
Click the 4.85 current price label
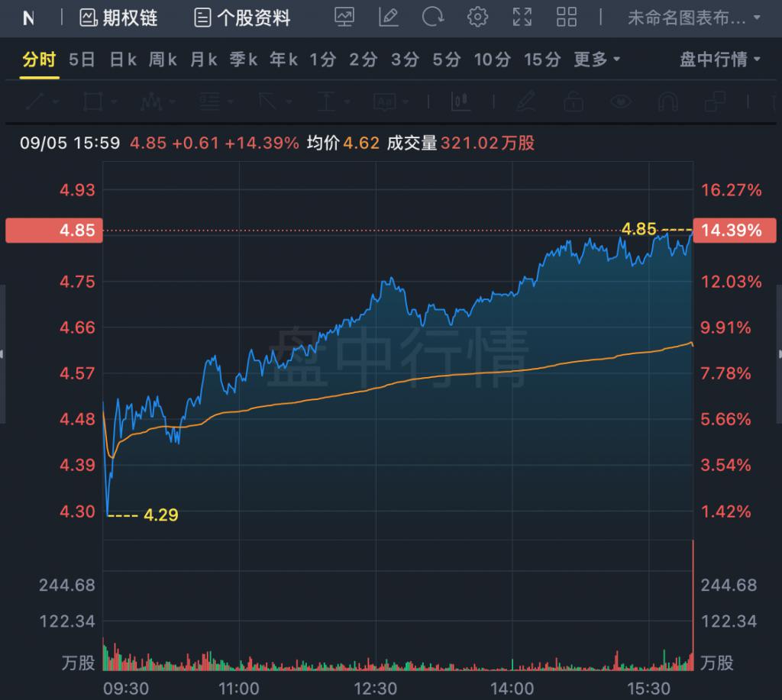[54, 230]
